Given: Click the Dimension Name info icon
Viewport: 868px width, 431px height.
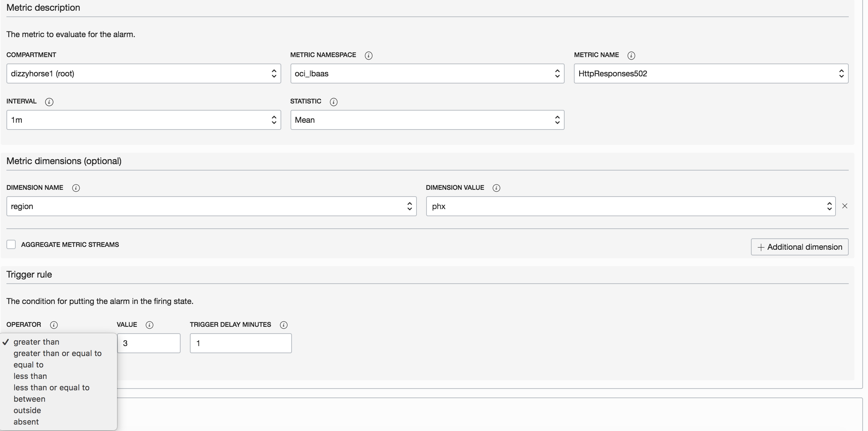Looking at the screenshot, I should click(x=76, y=188).
